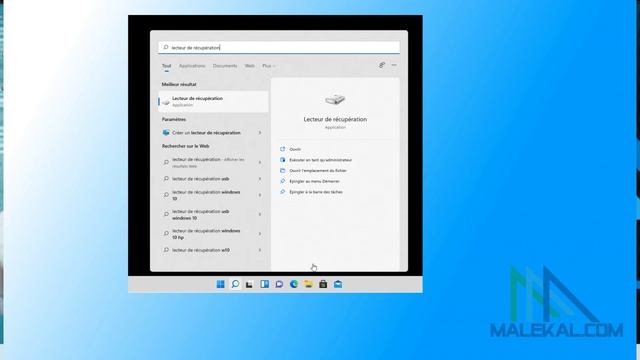Expand chevron for 'Afficher les résultats Web' suggestion
Image resolution: width=640 pixels, height=360 pixels.
[x=260, y=162]
